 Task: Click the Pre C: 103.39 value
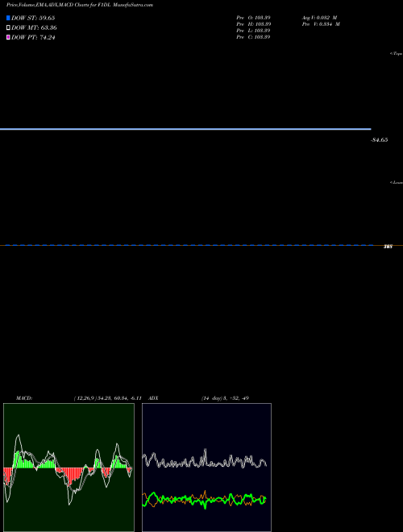click(x=253, y=37)
